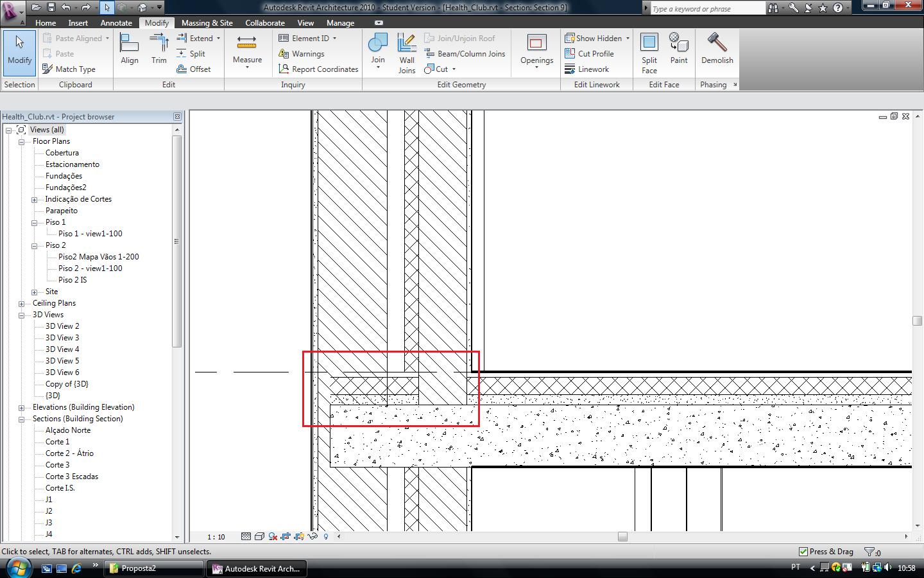Collapse the Floor Plans tree node

(x=21, y=141)
